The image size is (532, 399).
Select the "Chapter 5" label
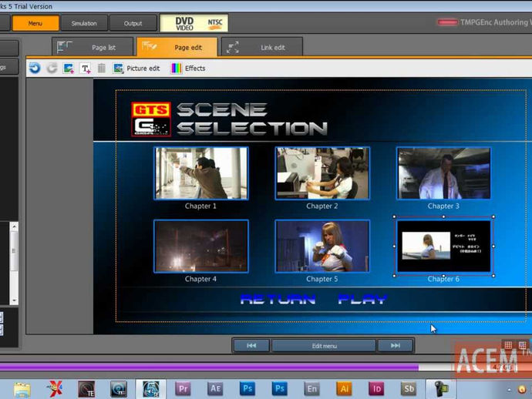(322, 279)
